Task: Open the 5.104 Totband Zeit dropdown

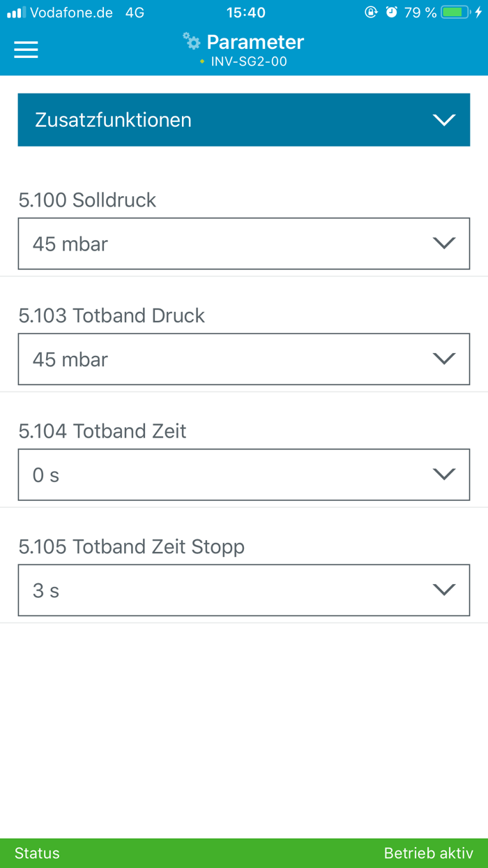Action: [244, 474]
